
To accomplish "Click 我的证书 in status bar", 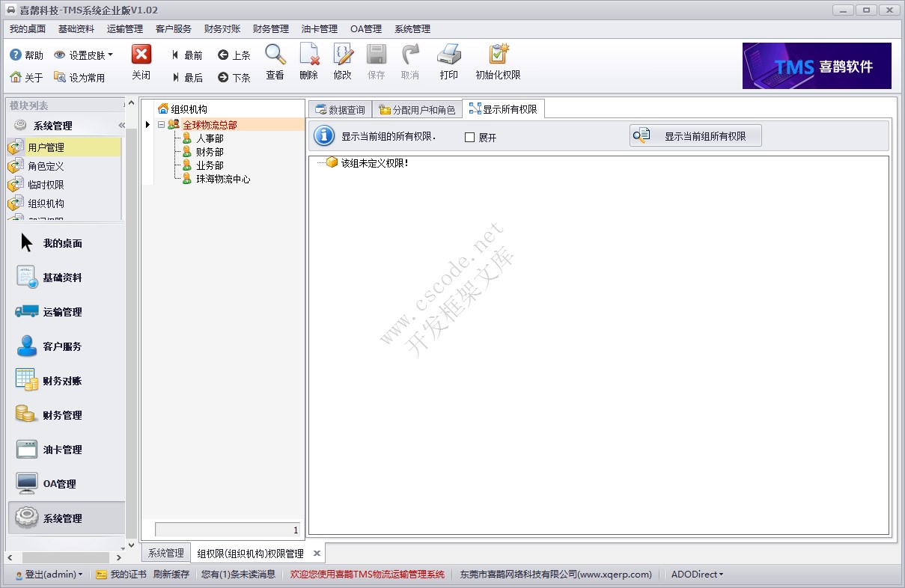I will pos(121,575).
